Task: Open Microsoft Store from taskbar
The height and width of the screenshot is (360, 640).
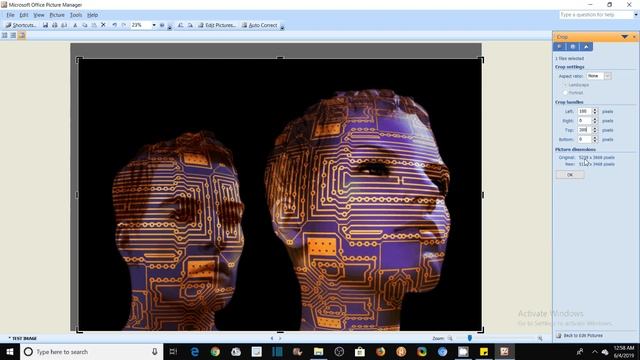Action: point(360,352)
